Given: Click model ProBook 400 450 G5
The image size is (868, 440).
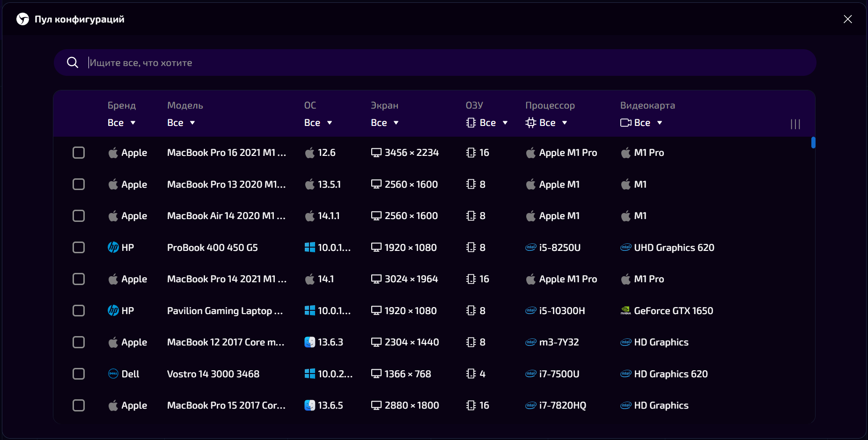Looking at the screenshot, I should click(x=213, y=248).
